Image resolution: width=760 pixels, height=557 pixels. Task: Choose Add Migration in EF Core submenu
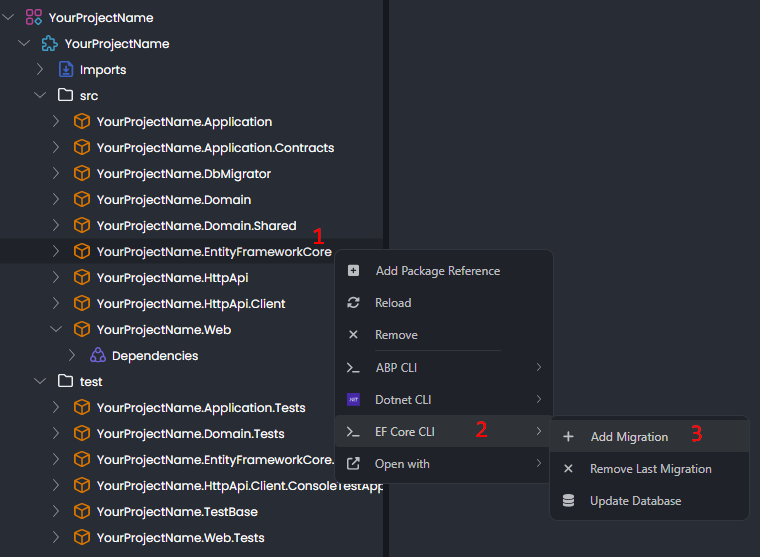tap(629, 437)
